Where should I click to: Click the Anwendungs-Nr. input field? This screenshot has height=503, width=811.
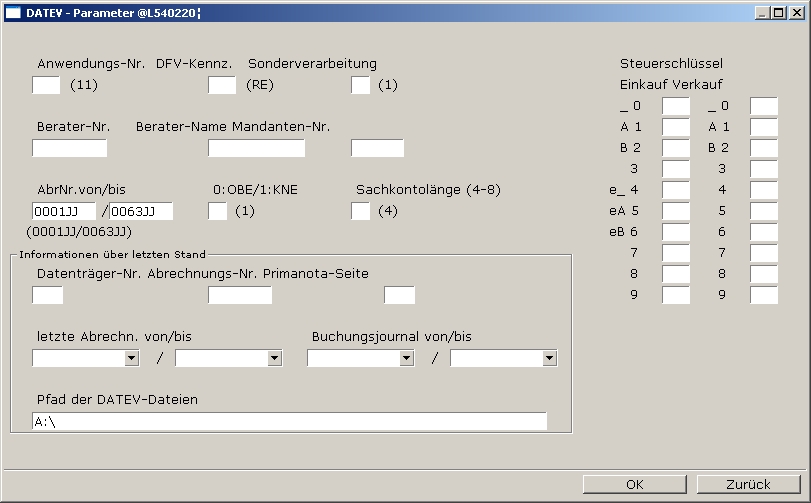click(46, 85)
